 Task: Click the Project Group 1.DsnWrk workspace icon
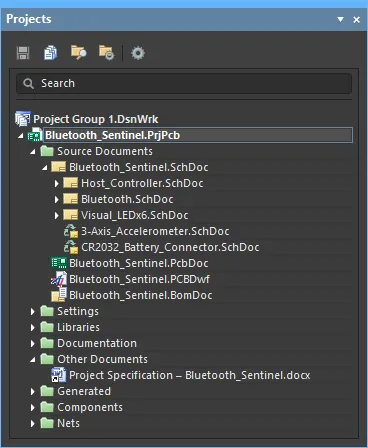coord(23,119)
